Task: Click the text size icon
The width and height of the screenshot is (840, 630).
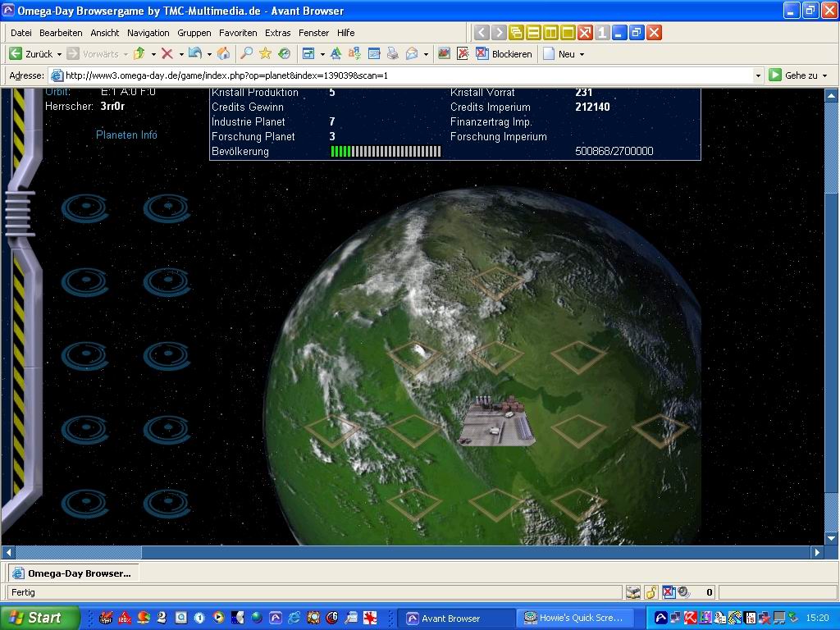Action: (x=336, y=53)
